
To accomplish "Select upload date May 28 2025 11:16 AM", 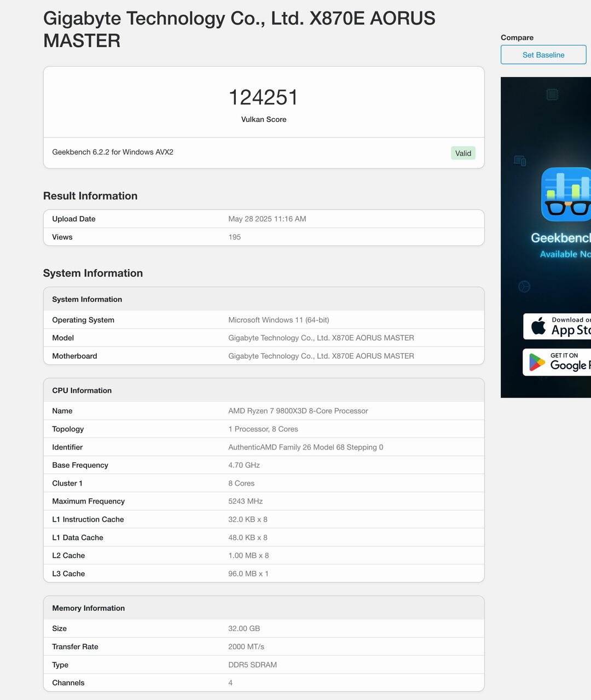I will (x=267, y=219).
